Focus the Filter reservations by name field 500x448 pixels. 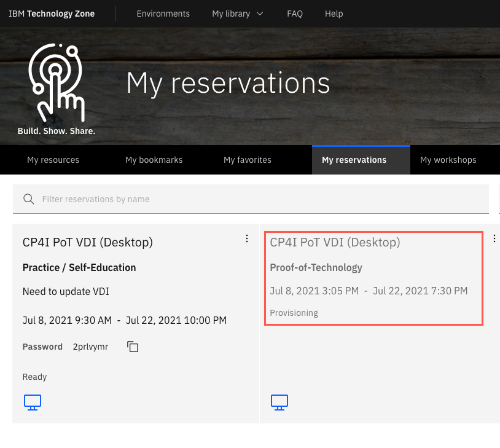pos(251,199)
